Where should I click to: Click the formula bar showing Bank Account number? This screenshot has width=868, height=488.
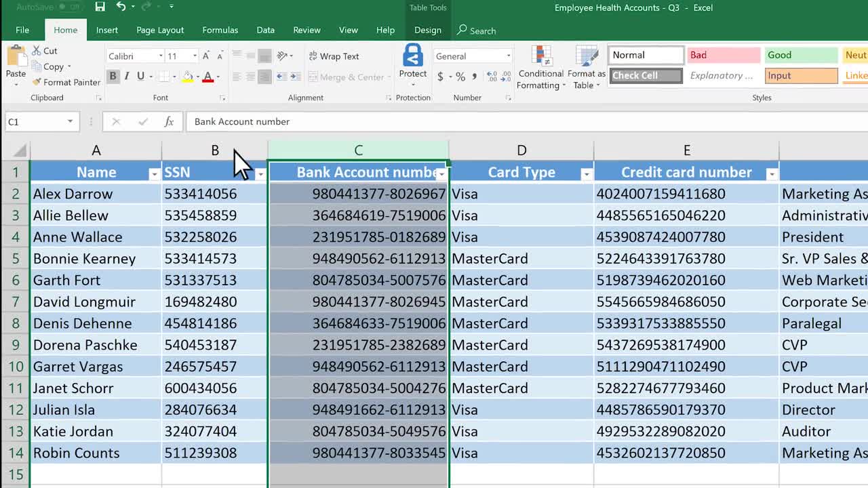[x=527, y=122]
